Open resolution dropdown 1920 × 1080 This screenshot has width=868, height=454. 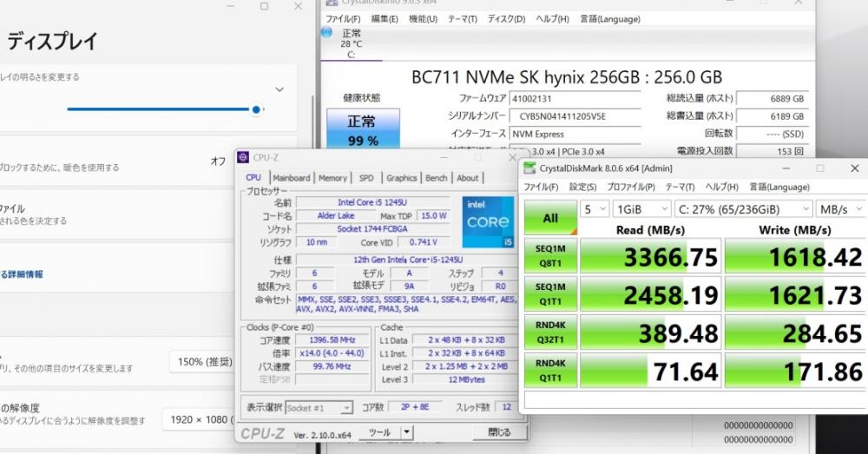[200, 419]
